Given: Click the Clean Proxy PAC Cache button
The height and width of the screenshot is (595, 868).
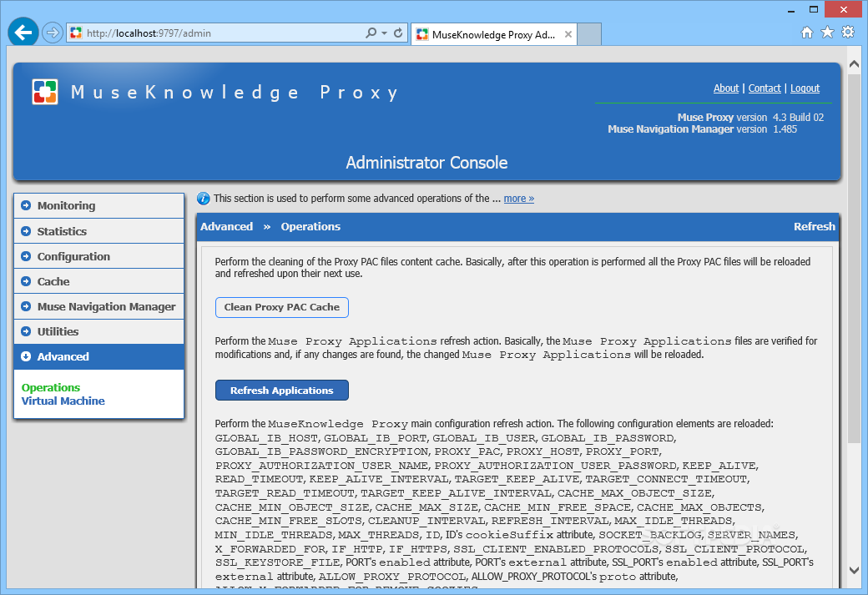Looking at the screenshot, I should pyautogui.click(x=282, y=307).
